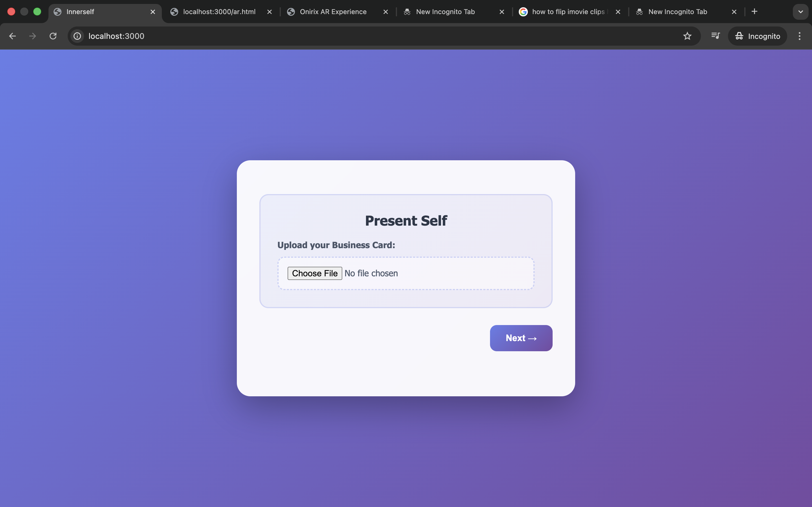Screen dimensions: 812x507
Task: Expand the tab search dropdown arrow
Action: coord(801,12)
